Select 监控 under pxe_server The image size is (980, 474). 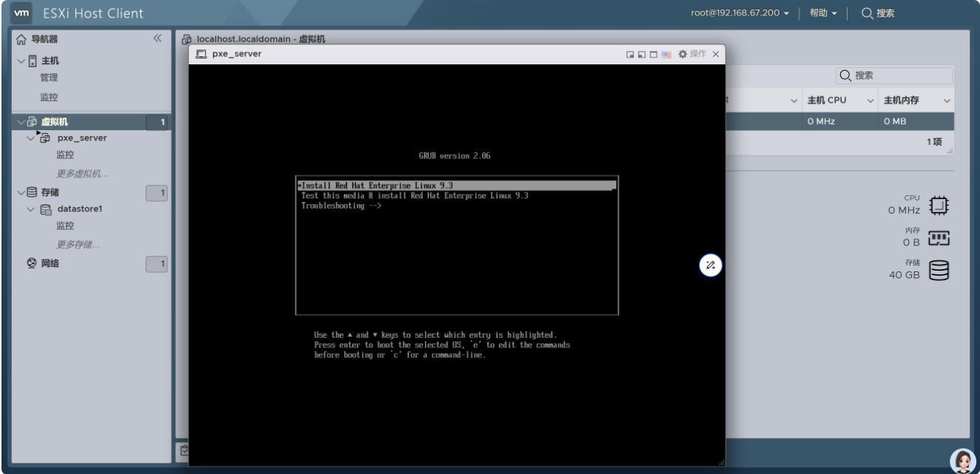[x=65, y=155]
